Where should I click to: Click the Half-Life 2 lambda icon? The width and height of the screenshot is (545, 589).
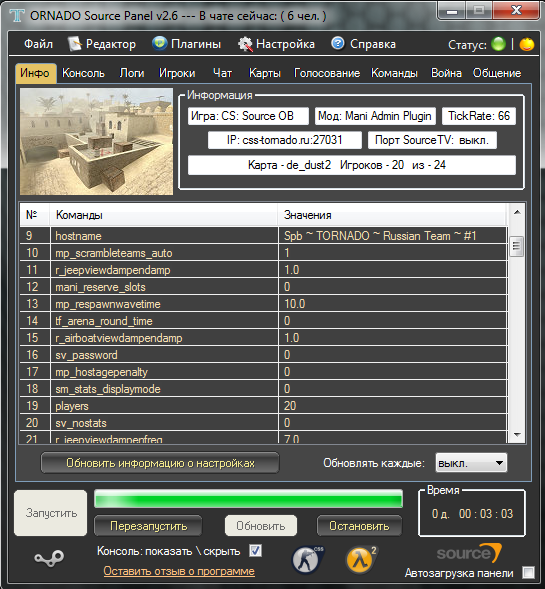click(361, 559)
